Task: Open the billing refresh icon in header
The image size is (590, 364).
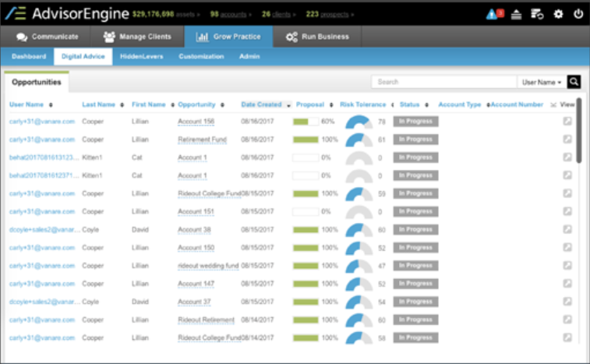Action: click(x=537, y=15)
